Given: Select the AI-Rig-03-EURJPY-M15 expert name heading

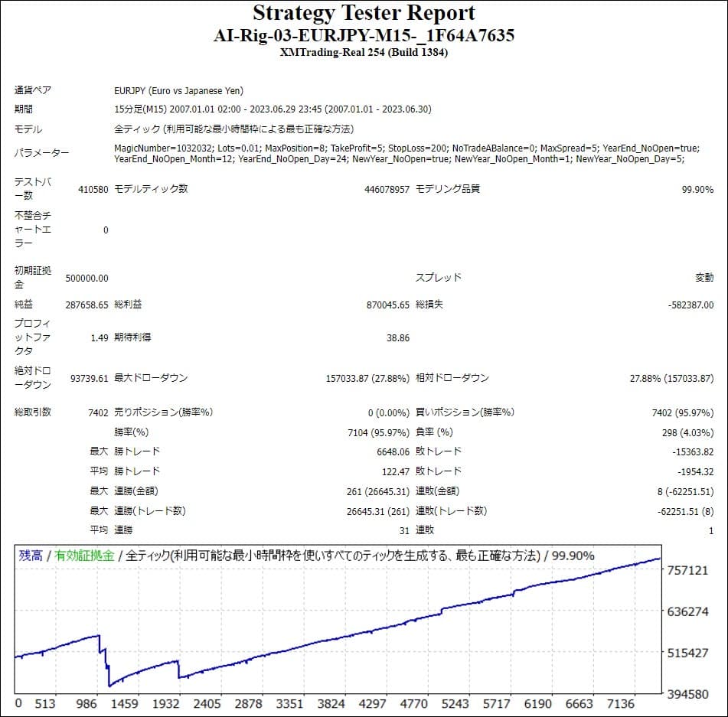Looking at the screenshot, I should (x=364, y=35).
